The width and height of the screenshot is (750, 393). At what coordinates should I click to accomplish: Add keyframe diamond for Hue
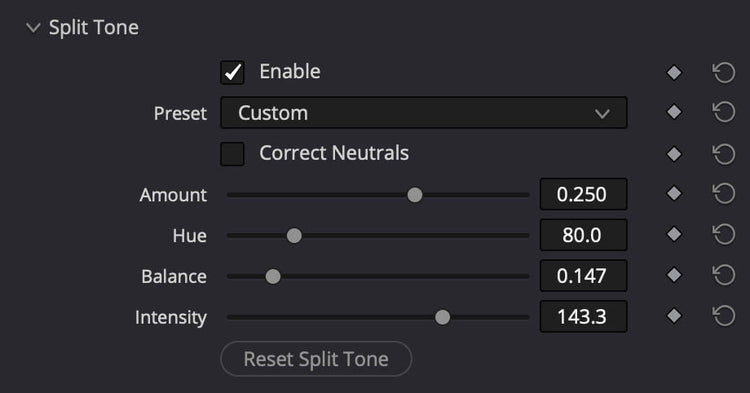click(x=674, y=234)
